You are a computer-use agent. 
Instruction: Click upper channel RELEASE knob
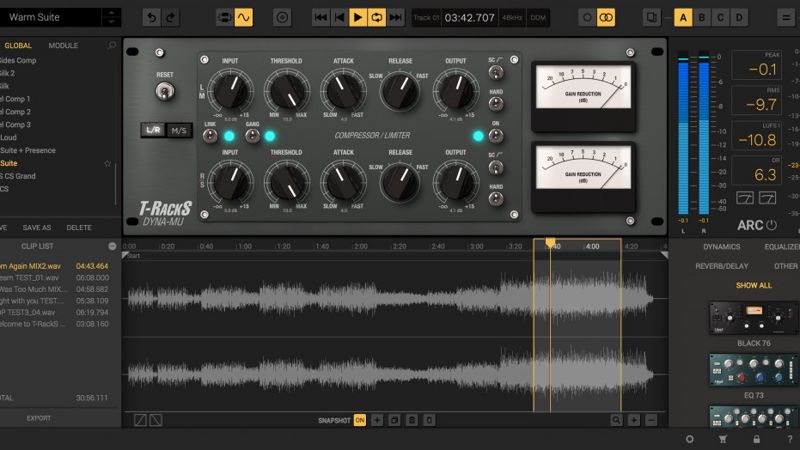pos(400,91)
